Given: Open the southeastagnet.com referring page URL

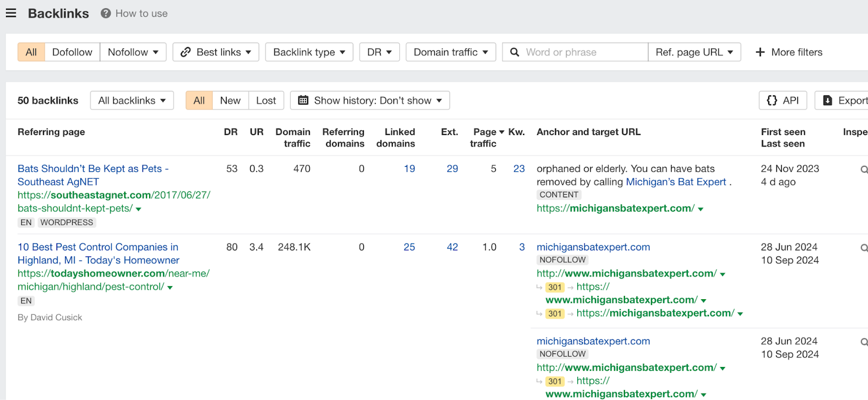Looking at the screenshot, I should click(x=114, y=202).
